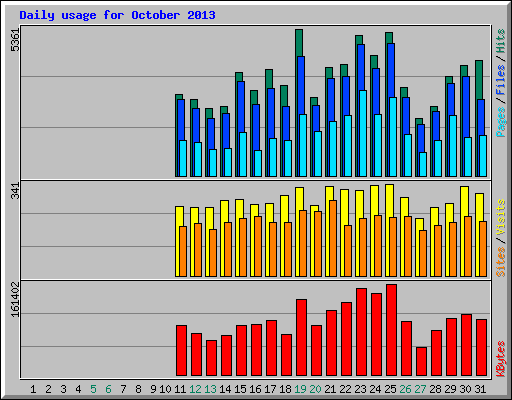The height and width of the screenshot is (400, 512).
Task: Click day label 25 on the x-axis
Action: [390, 389]
